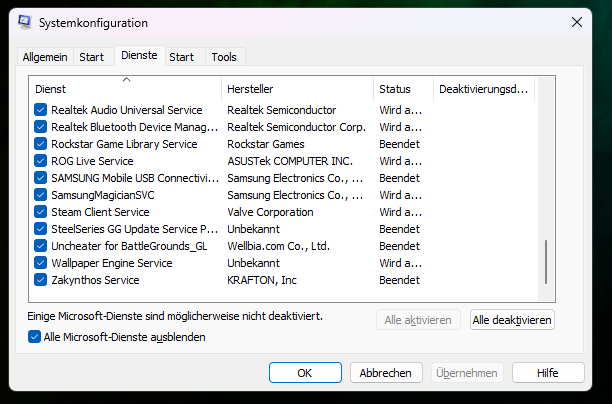612x404 pixels.
Task: Disable Rockstar Game Library Service checkbox
Action: 41,144
